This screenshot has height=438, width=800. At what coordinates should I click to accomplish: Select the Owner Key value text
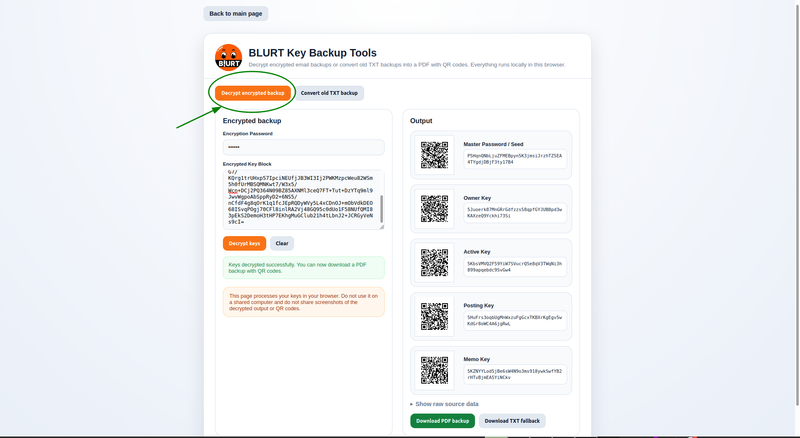pos(515,212)
